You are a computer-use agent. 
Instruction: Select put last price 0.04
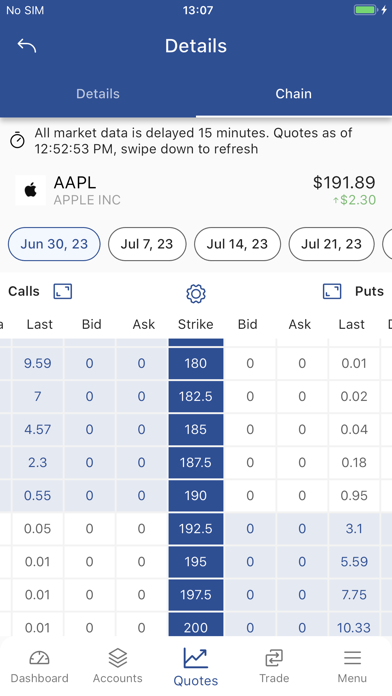click(354, 430)
